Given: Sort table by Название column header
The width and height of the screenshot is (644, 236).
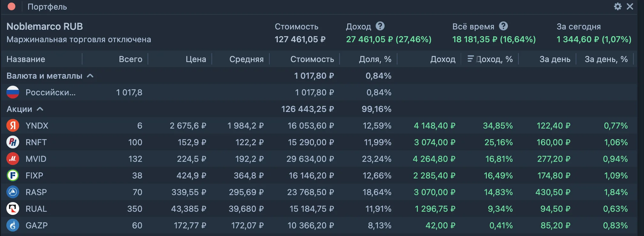Looking at the screenshot, I should tap(26, 59).
